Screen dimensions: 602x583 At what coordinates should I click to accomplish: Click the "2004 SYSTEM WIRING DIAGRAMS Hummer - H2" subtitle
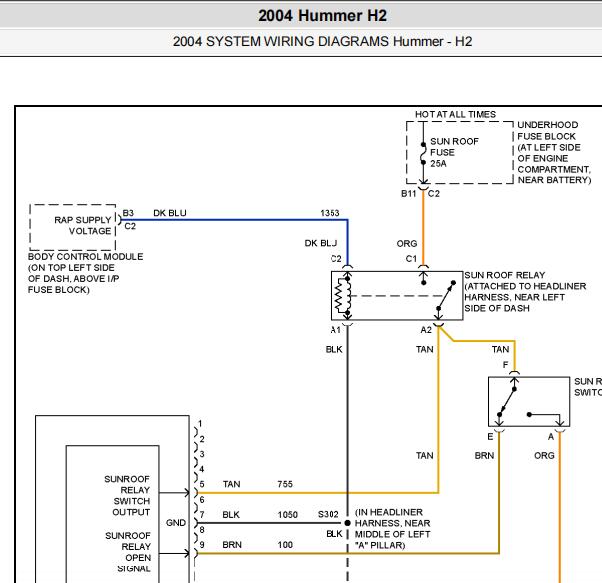(x=322, y=41)
